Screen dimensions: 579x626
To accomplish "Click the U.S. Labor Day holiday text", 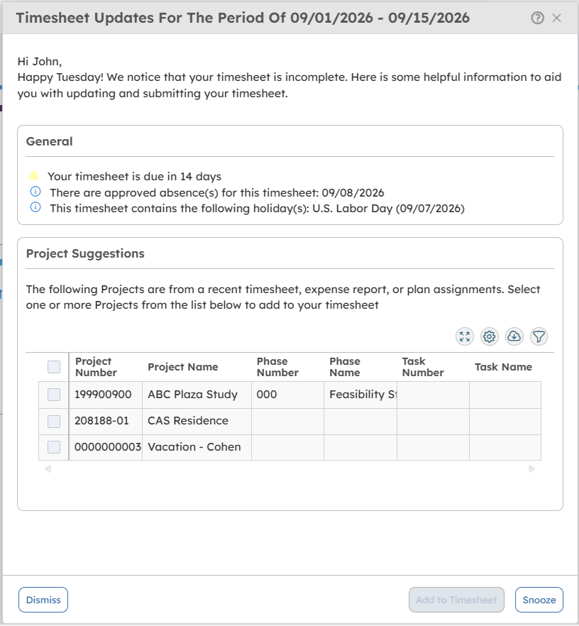I will point(257,208).
